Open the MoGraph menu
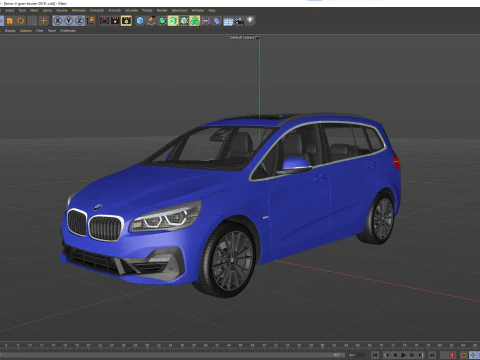Screen dimensions: 480x360 (x=79, y=10)
